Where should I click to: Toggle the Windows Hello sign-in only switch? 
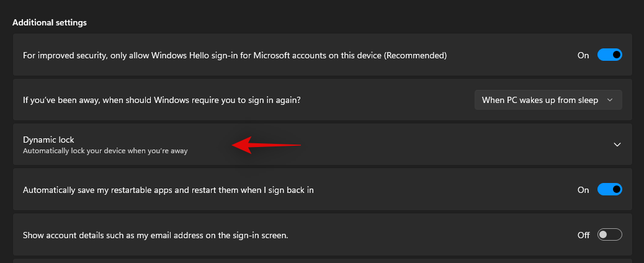(609, 55)
